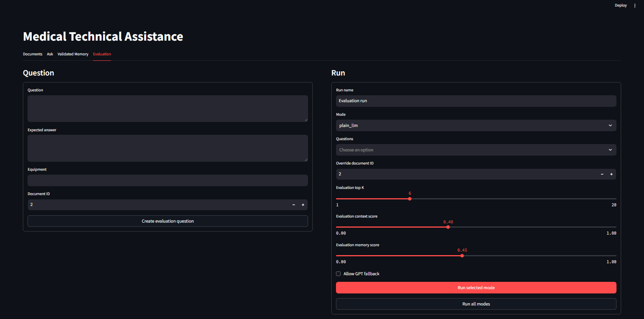Click the Deploy button

pyautogui.click(x=621, y=5)
